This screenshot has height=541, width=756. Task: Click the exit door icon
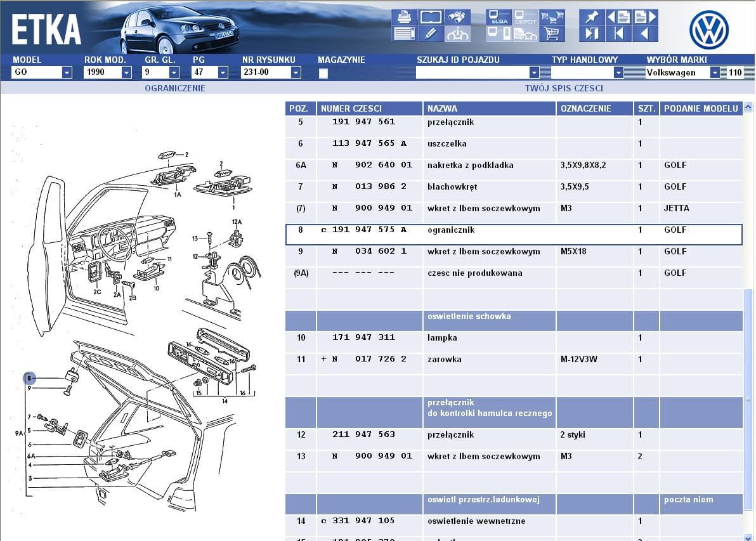(592, 33)
